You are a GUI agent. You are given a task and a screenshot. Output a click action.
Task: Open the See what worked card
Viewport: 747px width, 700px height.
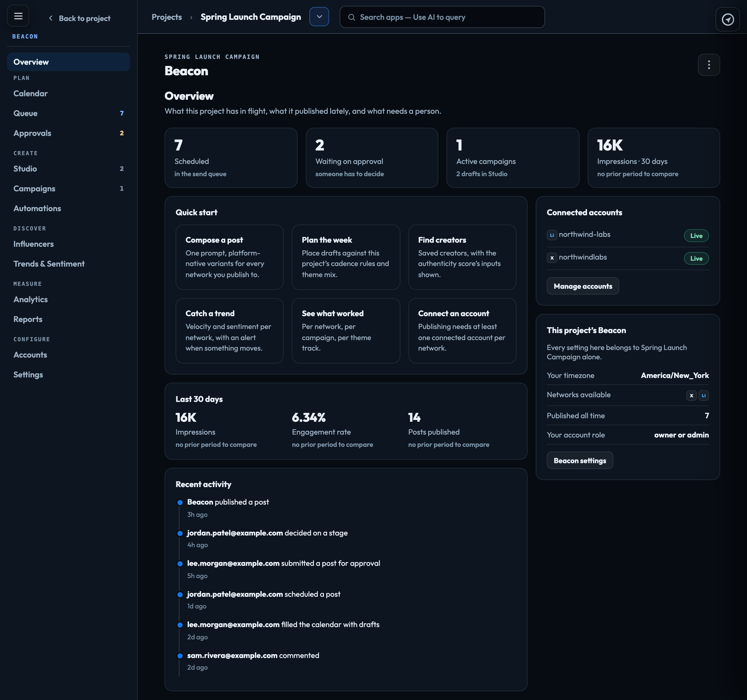[346, 330]
